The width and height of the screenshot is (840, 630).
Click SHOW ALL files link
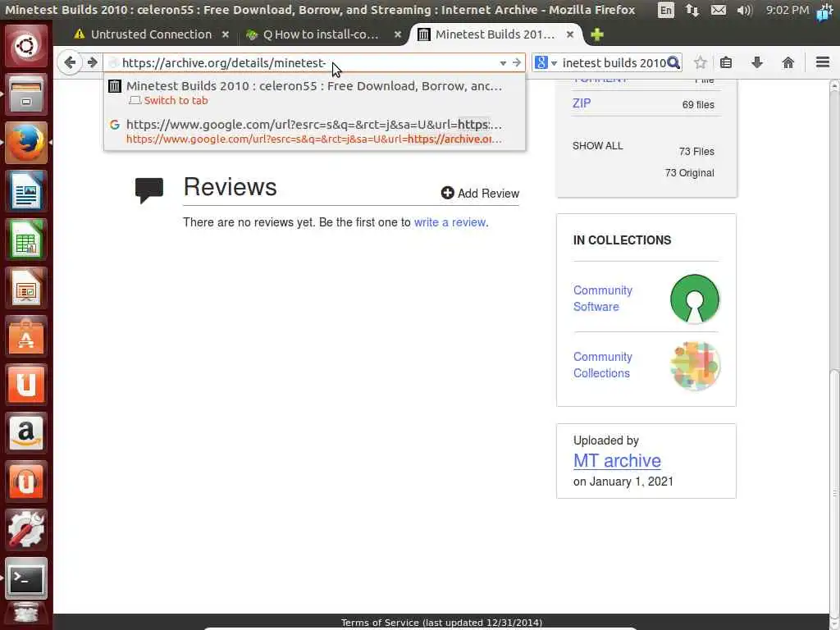coord(598,146)
